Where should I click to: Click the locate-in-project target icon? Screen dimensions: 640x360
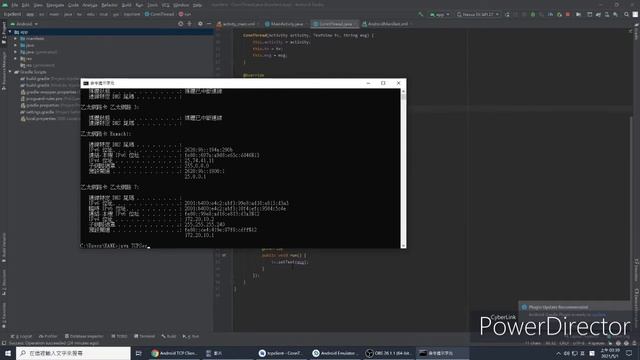[x=180, y=24]
